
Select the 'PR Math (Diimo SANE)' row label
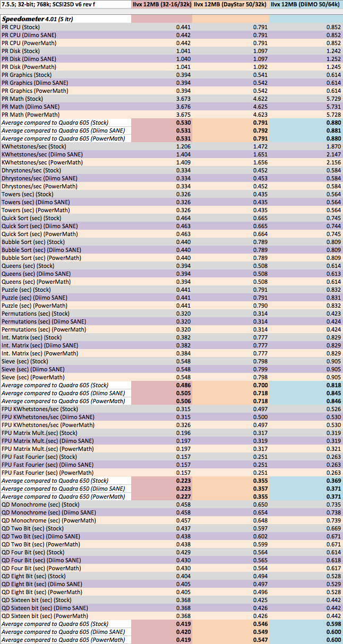click(x=30, y=107)
